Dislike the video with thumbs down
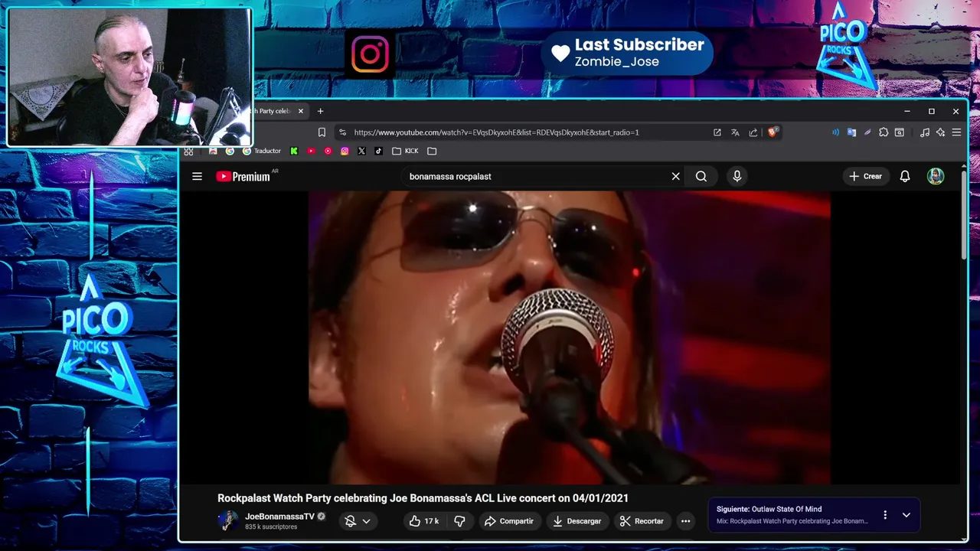980x551 pixels. coord(459,521)
